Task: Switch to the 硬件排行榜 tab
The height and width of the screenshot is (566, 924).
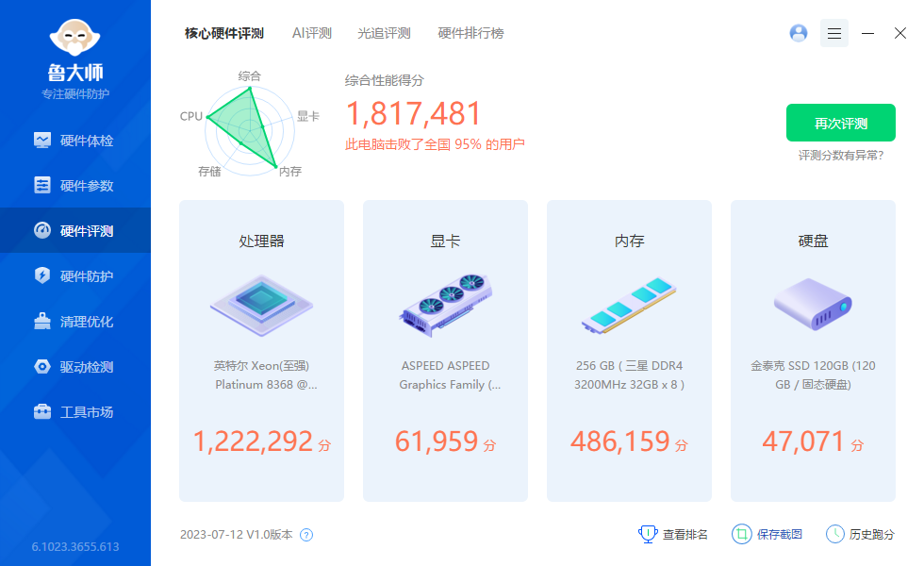Action: [x=470, y=33]
